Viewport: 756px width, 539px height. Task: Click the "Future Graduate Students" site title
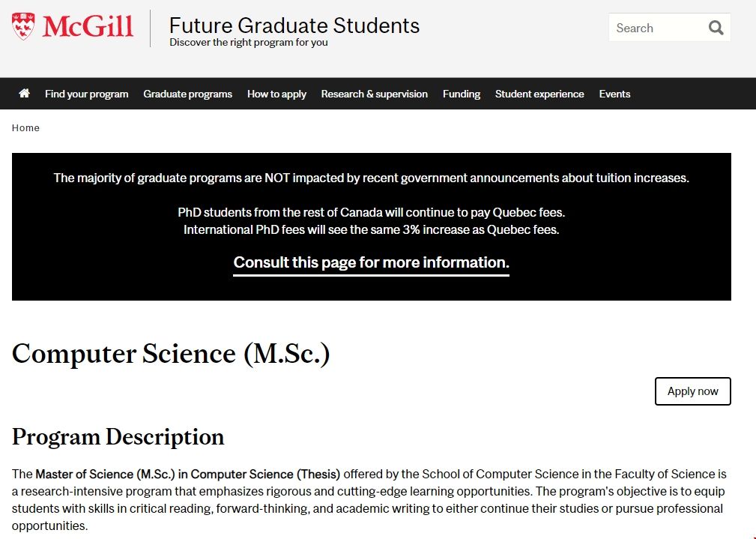coord(294,25)
